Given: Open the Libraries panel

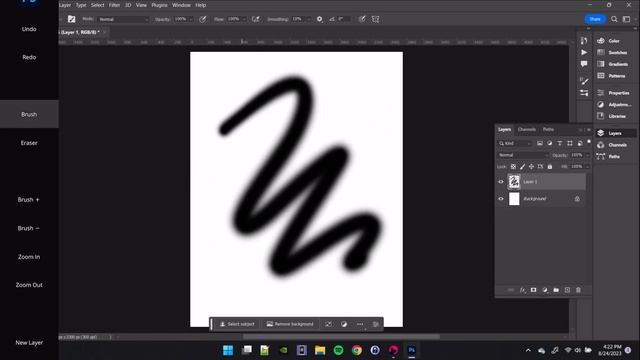Looking at the screenshot, I should coord(611,116).
